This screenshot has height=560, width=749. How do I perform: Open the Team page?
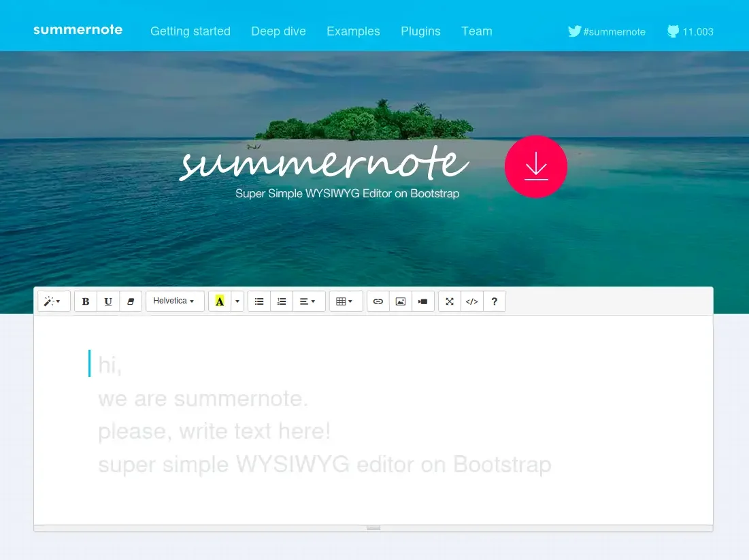click(477, 31)
